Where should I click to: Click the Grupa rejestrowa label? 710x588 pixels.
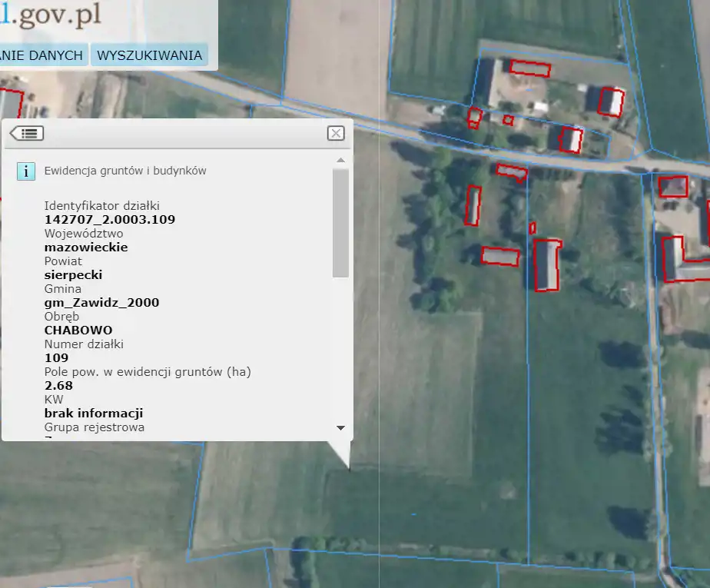pyautogui.click(x=95, y=427)
